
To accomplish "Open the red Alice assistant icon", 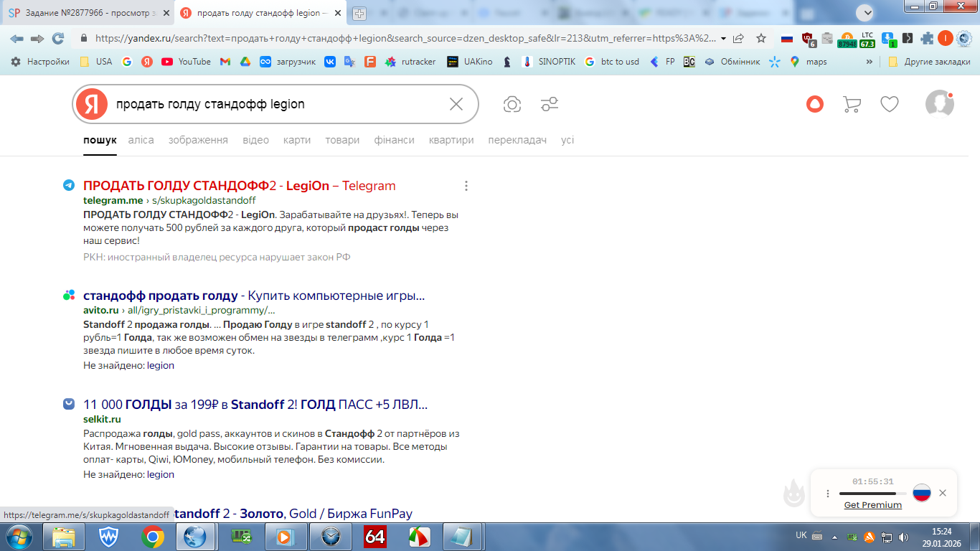I will tap(815, 105).
